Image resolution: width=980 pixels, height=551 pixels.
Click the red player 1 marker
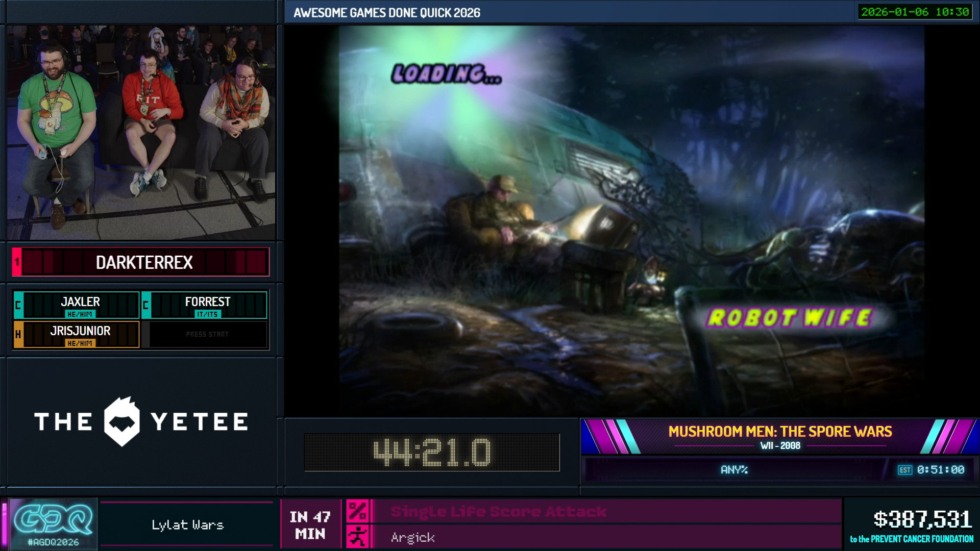click(17, 262)
